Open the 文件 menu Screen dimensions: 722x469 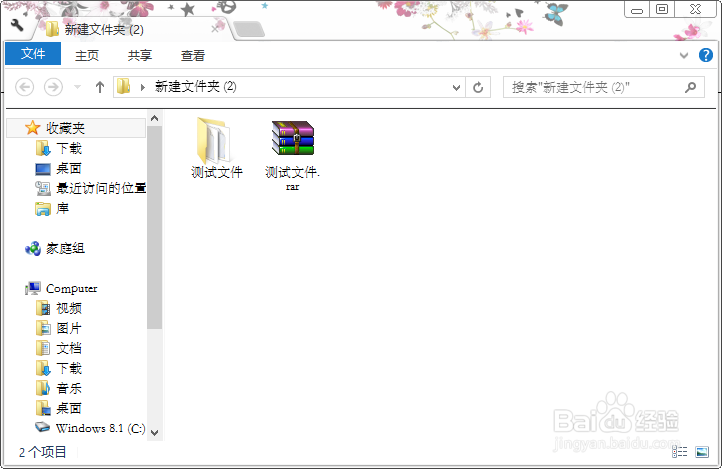[33, 54]
